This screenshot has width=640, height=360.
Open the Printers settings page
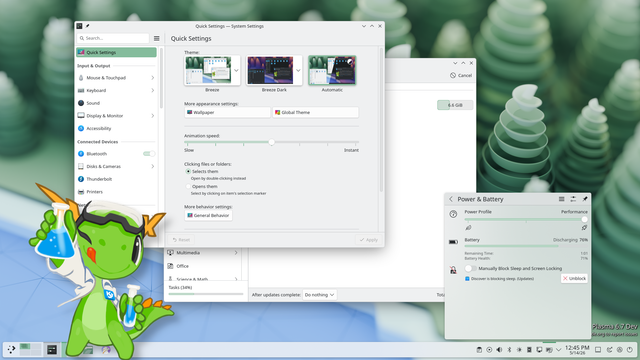point(116,191)
